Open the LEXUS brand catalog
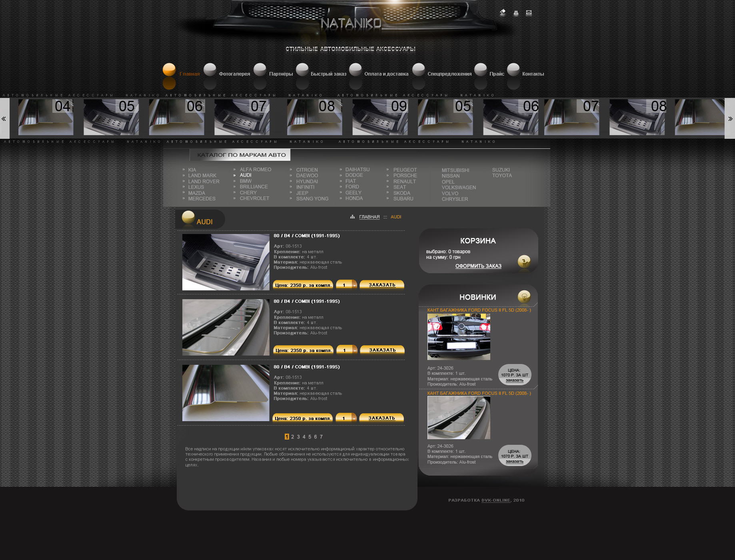The image size is (735, 560). (x=196, y=187)
